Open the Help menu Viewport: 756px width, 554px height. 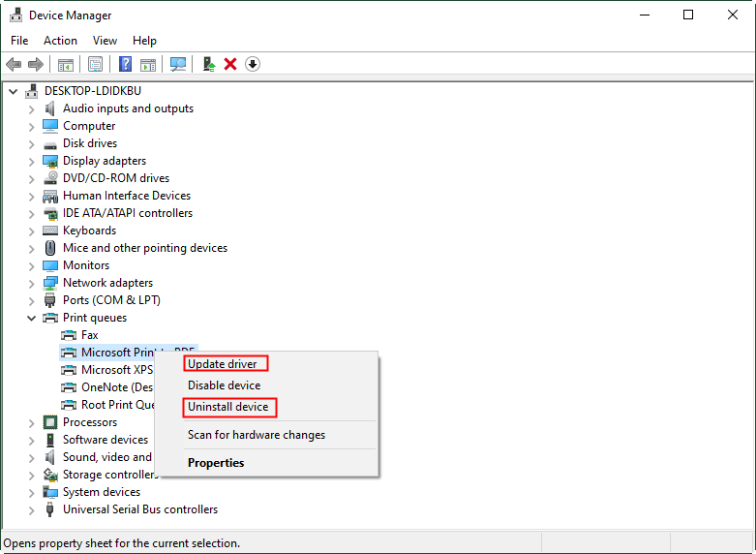pos(144,41)
